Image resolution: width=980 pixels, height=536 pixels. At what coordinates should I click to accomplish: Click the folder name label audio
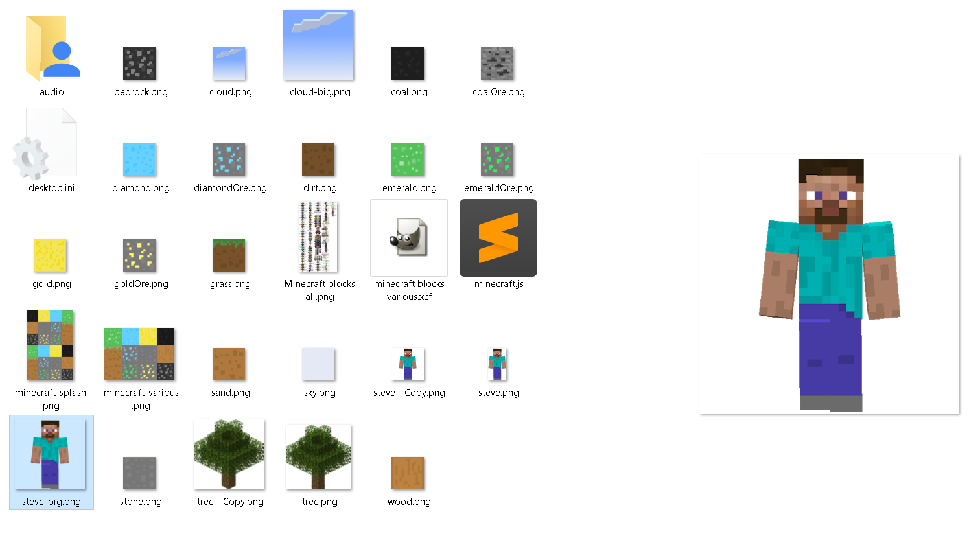(x=51, y=92)
